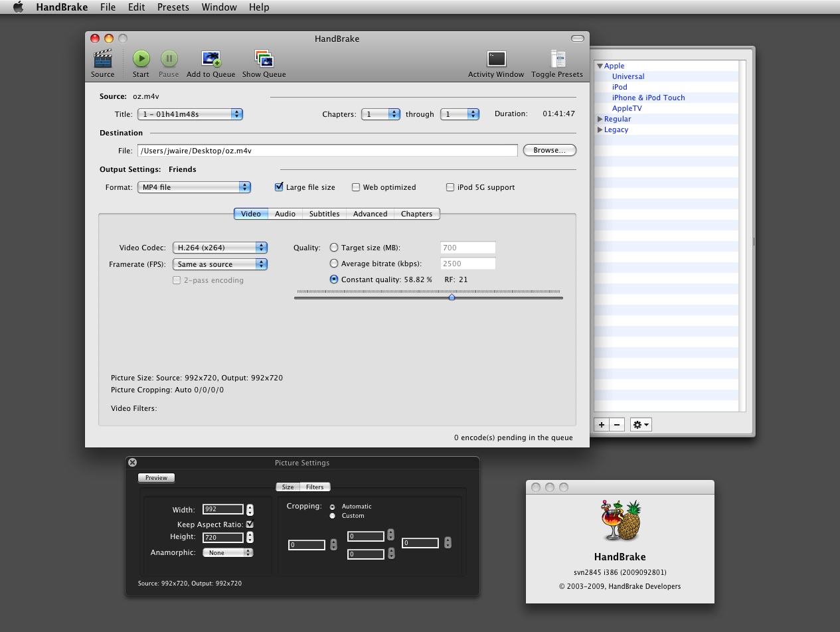Open the Edit menu

point(137,7)
